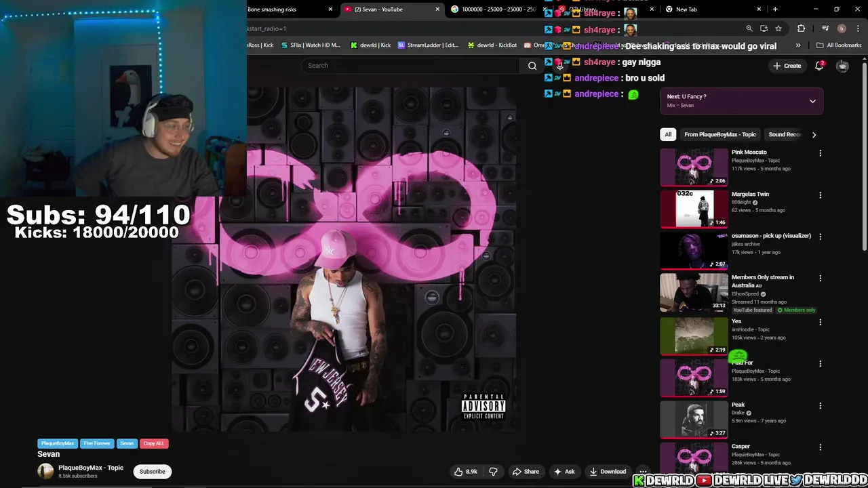Open Pink Moscato video thumbnail
Image resolution: width=868 pixels, height=488 pixels.
[694, 167]
